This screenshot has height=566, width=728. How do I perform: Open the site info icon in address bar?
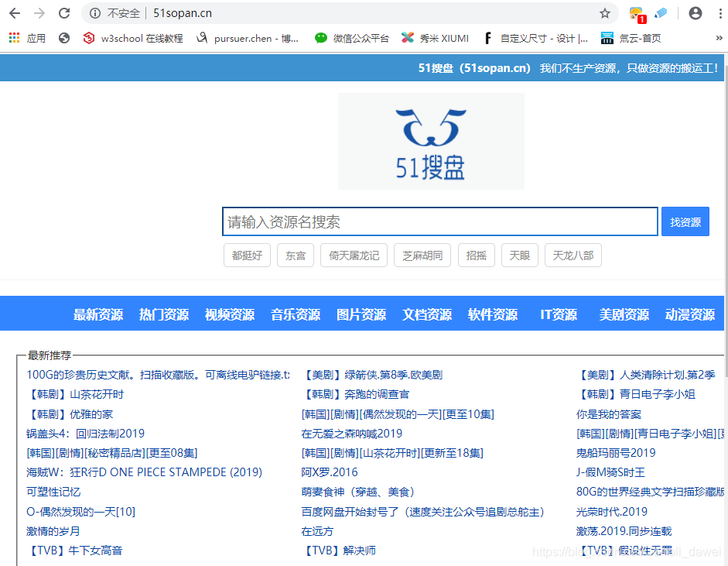(x=95, y=13)
